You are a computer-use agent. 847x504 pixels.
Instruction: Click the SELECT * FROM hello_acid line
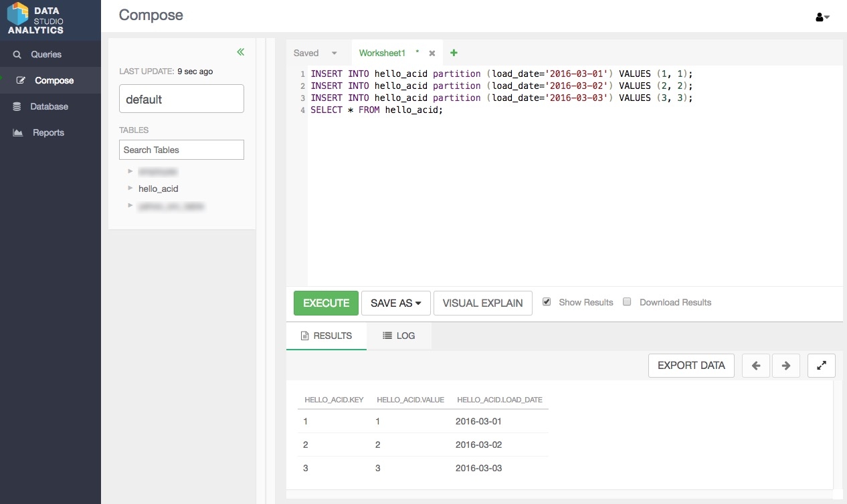(377, 110)
